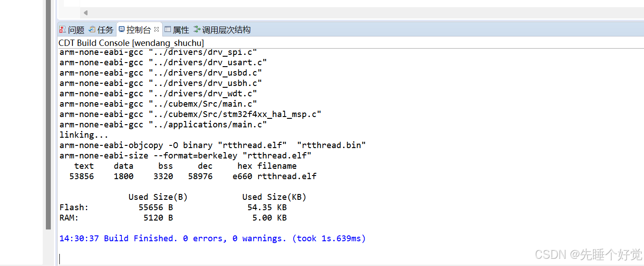Close the 控制台 console tab
This screenshot has height=266, width=644.
pos(156,28)
